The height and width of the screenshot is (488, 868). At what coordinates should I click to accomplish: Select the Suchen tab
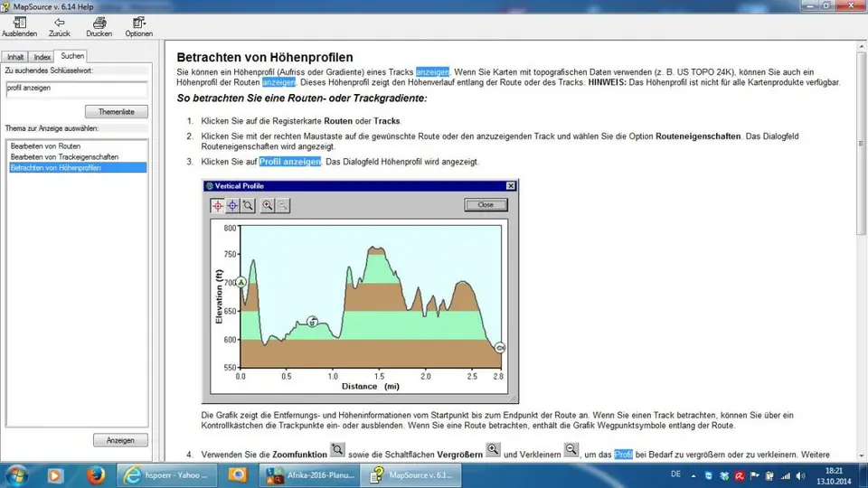(x=72, y=56)
